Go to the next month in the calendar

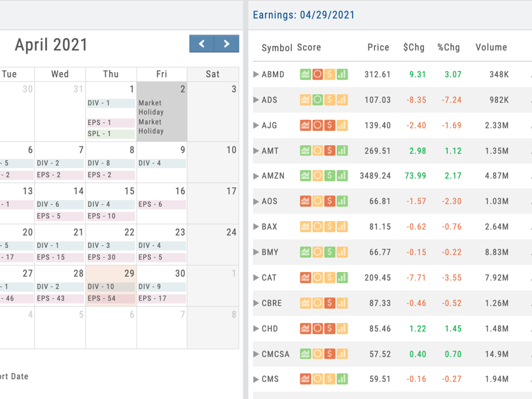[226, 44]
